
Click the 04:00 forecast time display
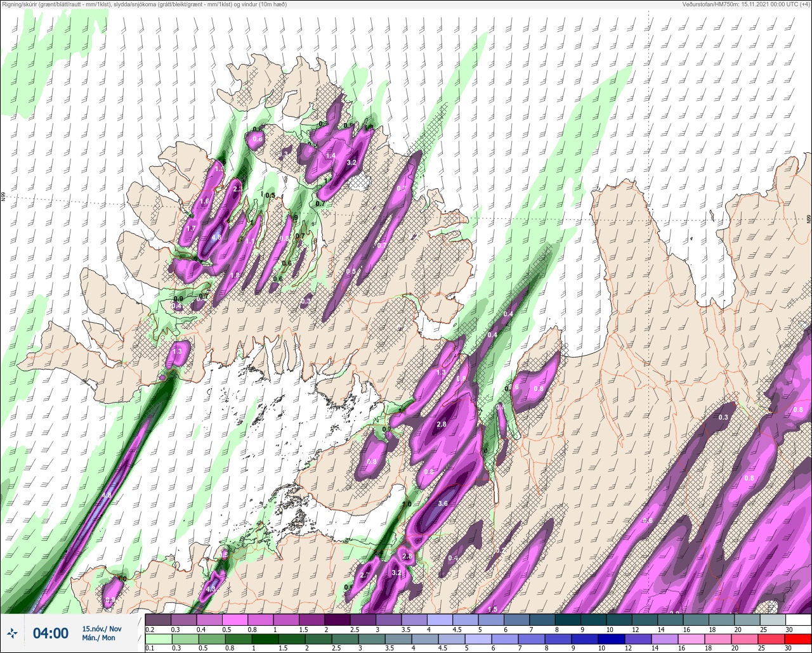coord(51,633)
